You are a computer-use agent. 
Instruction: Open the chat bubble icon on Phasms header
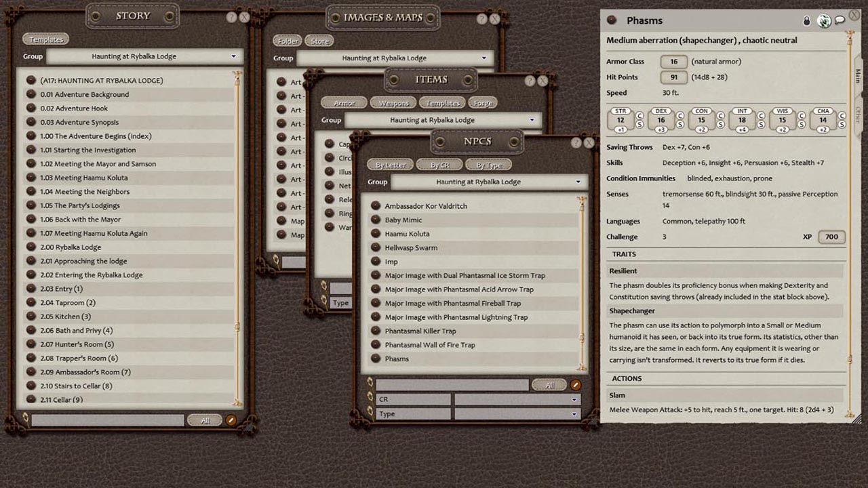[x=840, y=20]
